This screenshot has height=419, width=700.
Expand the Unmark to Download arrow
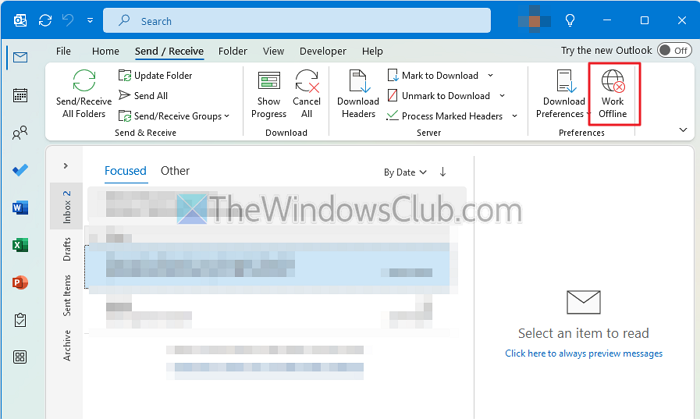(x=502, y=95)
